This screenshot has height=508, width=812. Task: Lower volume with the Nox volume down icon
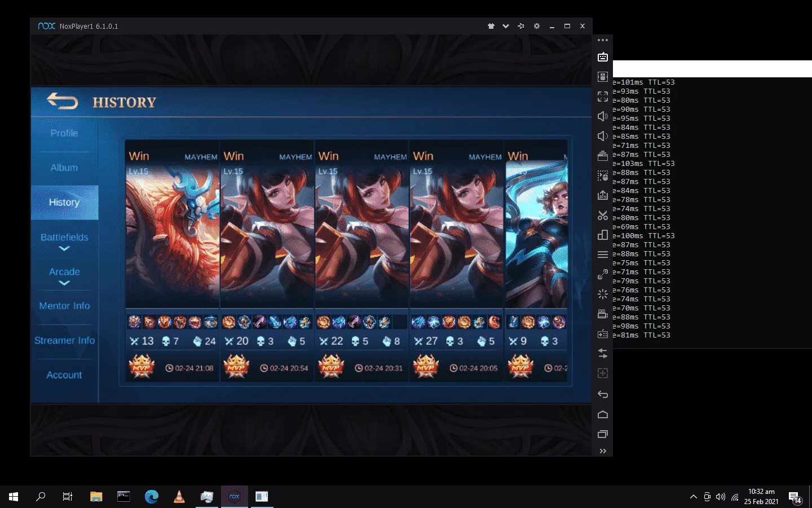pos(603,136)
